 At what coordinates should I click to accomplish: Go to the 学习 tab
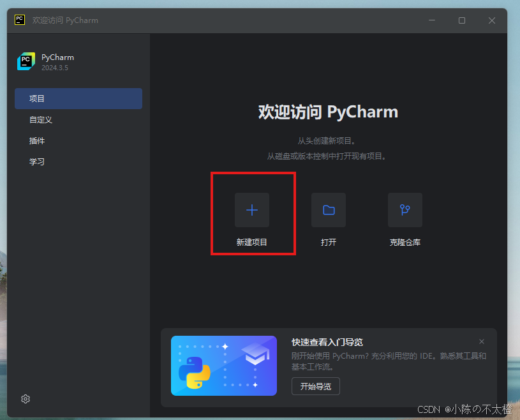pyautogui.click(x=78, y=161)
